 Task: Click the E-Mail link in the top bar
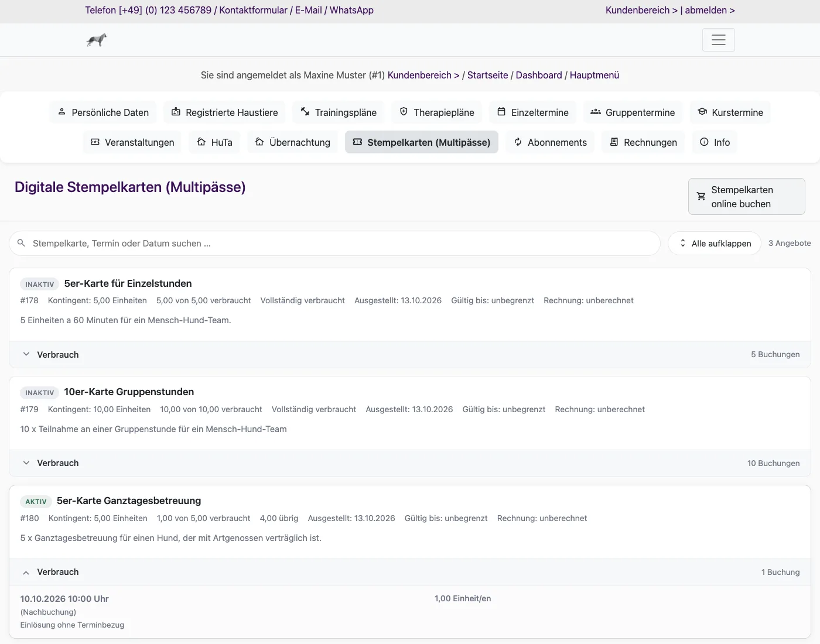pos(309,10)
